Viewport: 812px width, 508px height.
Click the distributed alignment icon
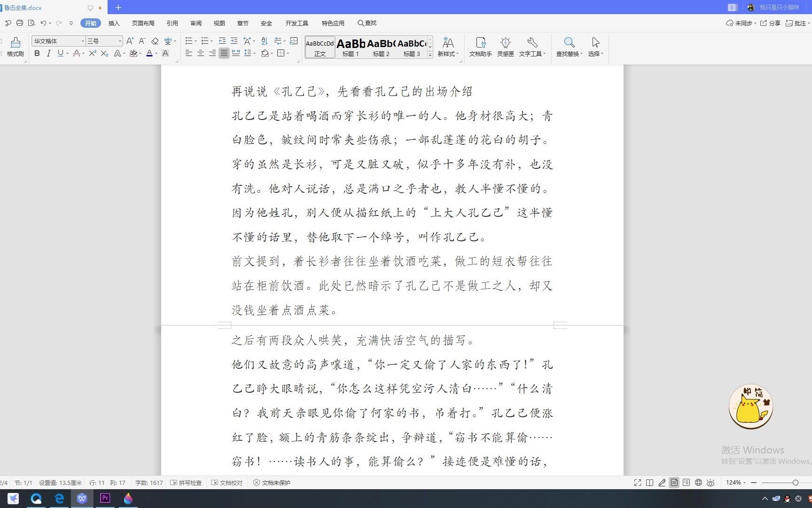236,53
